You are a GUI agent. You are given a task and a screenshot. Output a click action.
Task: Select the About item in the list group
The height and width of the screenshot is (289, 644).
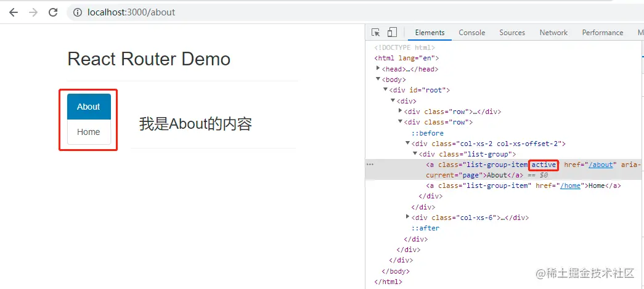click(89, 107)
